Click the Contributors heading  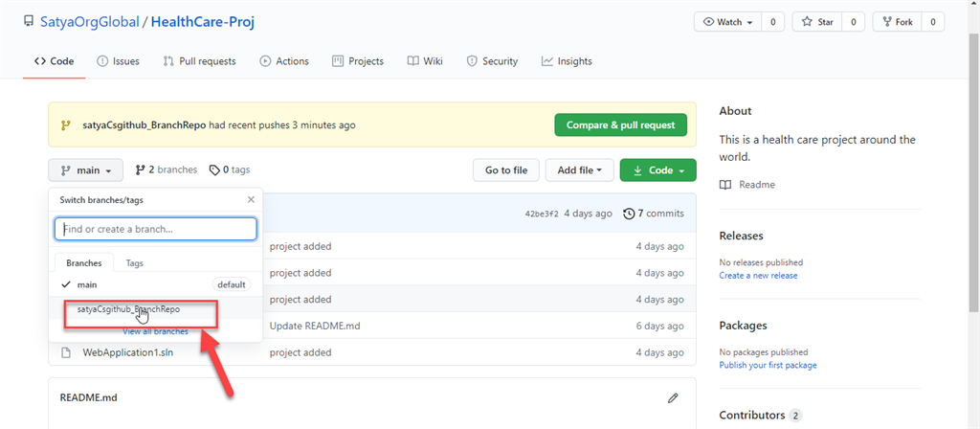(752, 416)
